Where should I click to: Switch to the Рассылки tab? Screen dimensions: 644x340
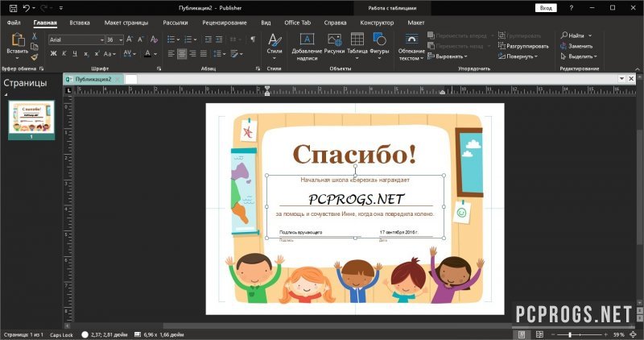tap(175, 23)
